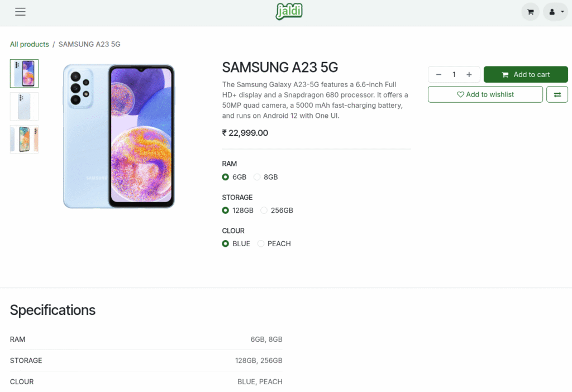Show the third thumbnail with peach phone
This screenshot has height=392, width=572.
(x=24, y=139)
